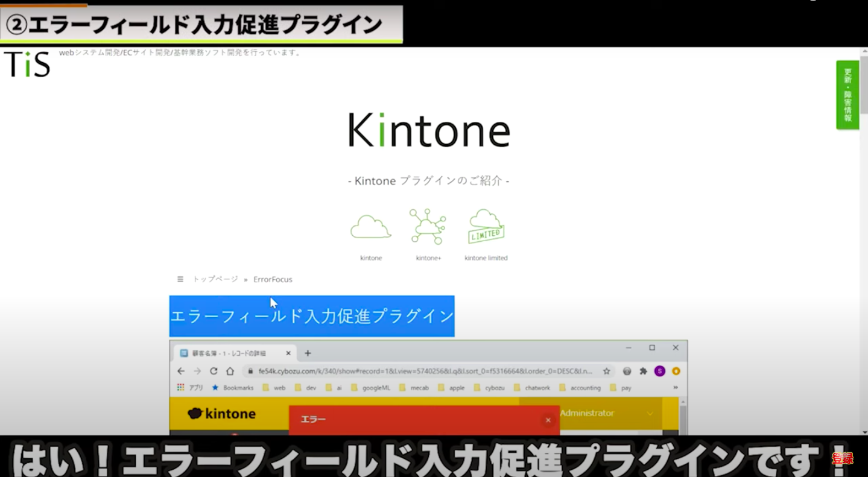This screenshot has width=868, height=477.
Task: Open the bookmarks overflow chevron
Action: [x=675, y=388]
